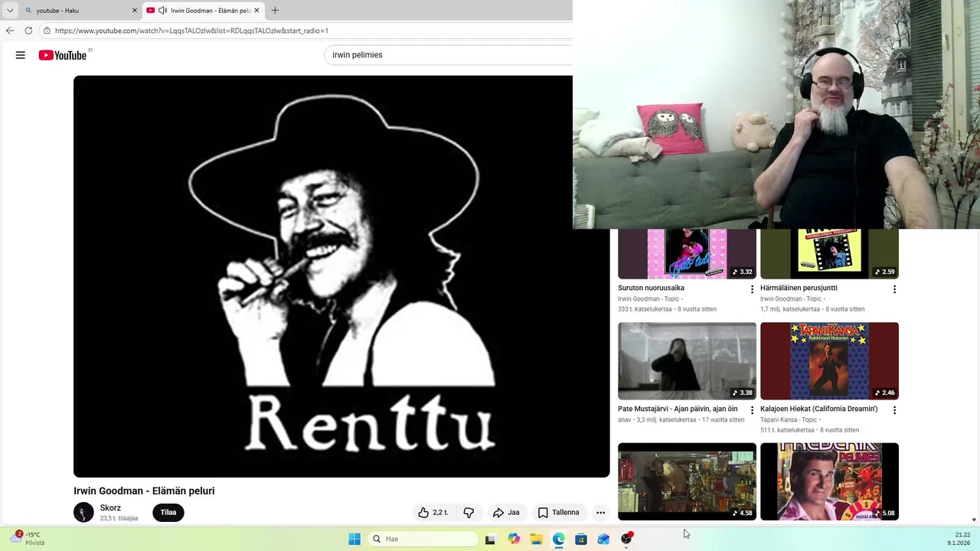The image size is (980, 551).
Task: Open Microsoft Edge taskbar icon
Action: (x=559, y=539)
